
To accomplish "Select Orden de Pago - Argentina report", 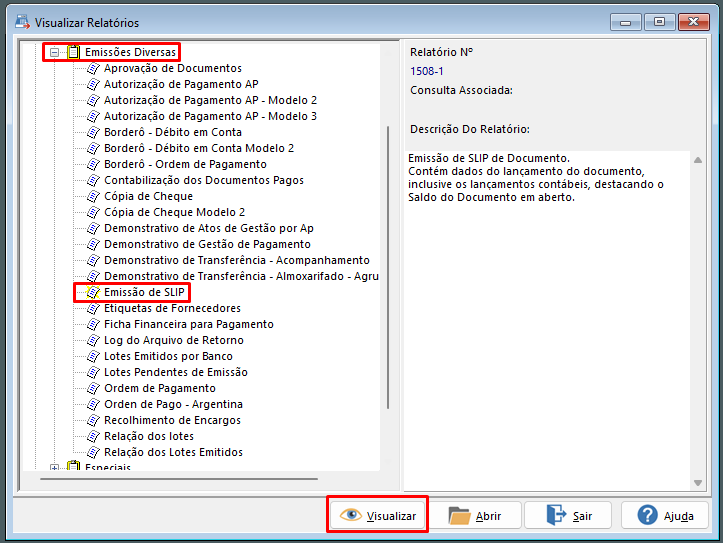I will [x=173, y=404].
